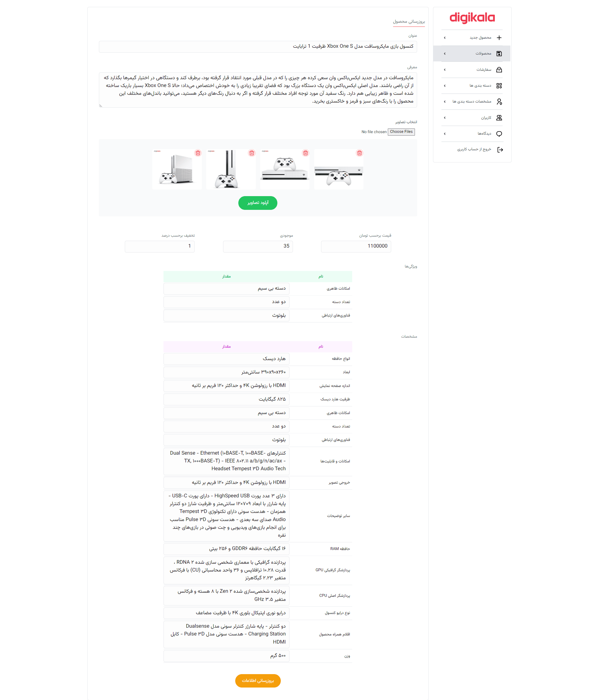Click thumbnail with controller in front of console
Viewport: 599px width, 700px height.
click(x=339, y=169)
